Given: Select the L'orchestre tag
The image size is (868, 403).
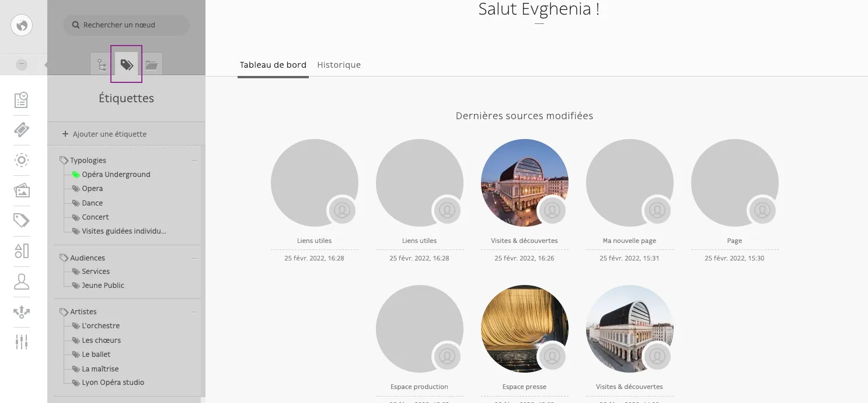Looking at the screenshot, I should tap(100, 325).
